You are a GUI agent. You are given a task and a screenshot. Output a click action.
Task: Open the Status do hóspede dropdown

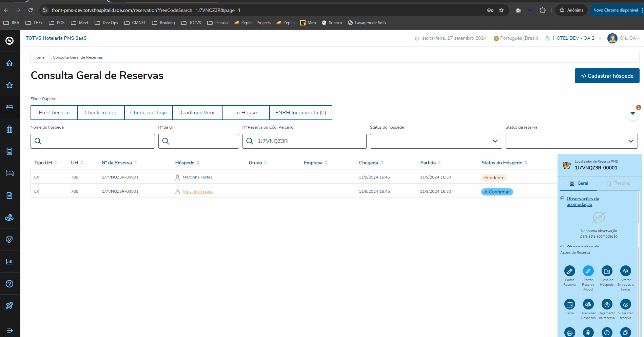pyautogui.click(x=436, y=141)
